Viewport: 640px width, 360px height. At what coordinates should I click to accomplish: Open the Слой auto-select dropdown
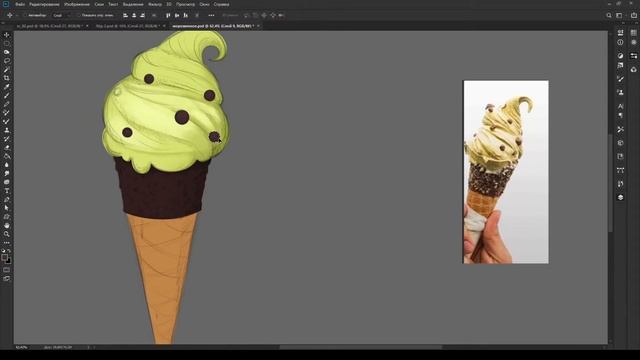coord(61,16)
